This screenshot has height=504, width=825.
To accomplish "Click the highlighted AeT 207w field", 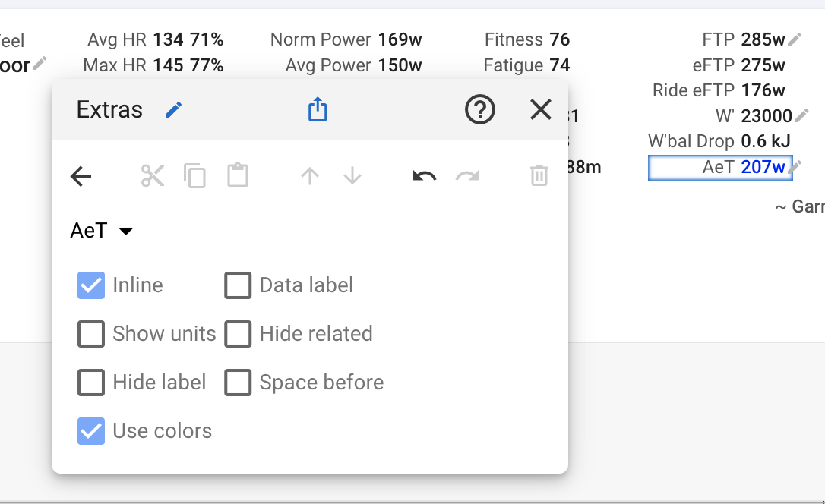I will (x=719, y=168).
